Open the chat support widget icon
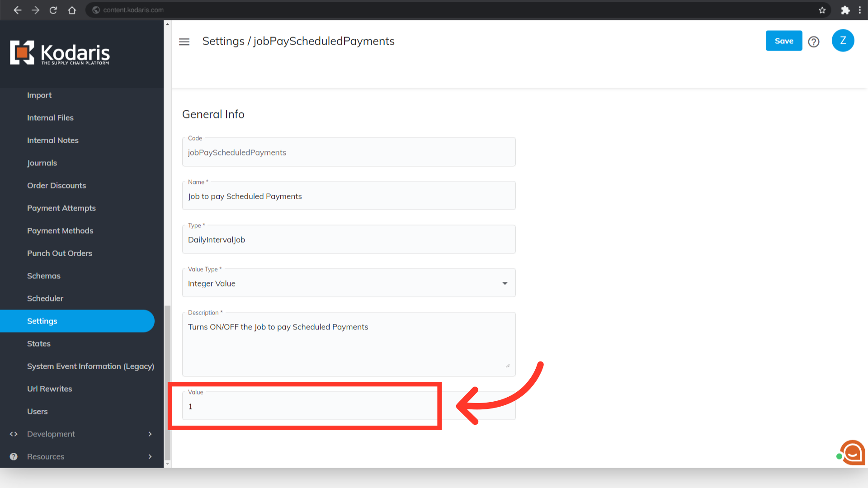868x488 pixels. [x=853, y=452]
